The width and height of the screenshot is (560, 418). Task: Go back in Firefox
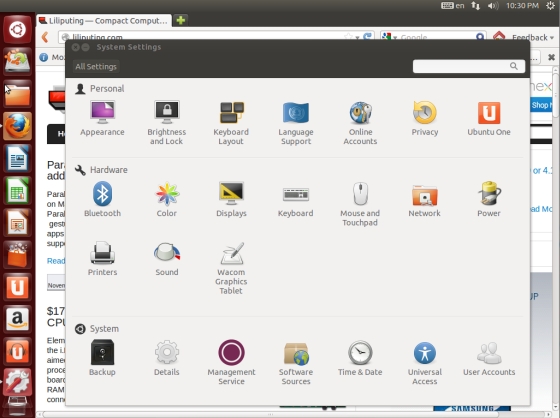(x=45, y=37)
